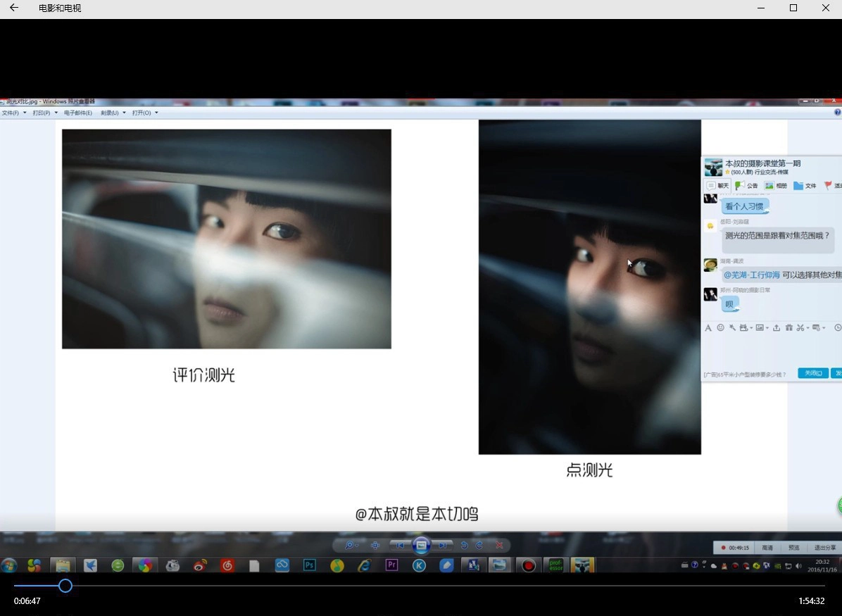
Task: Switch to the 聊天 tab in the chat window
Action: click(718, 186)
